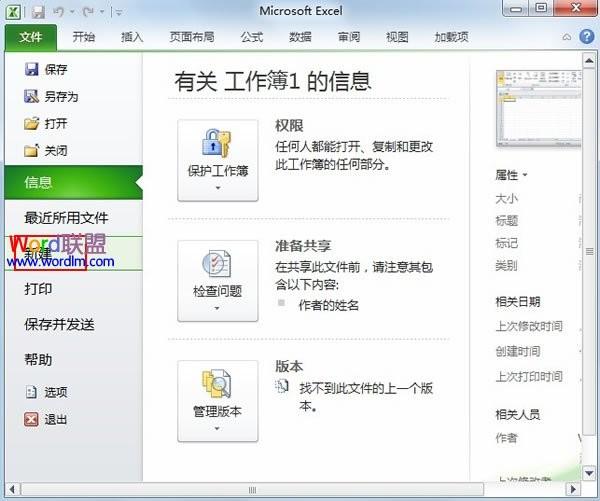
Task: Click the 类别 property label
Action: pos(506,265)
